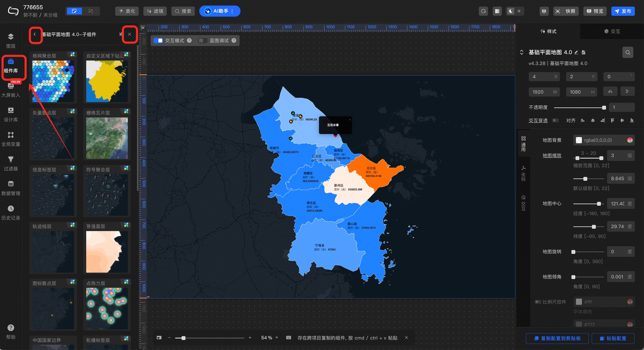Click the 发布 publish button
The height and width of the screenshot is (350, 644).
pyautogui.click(x=623, y=11)
